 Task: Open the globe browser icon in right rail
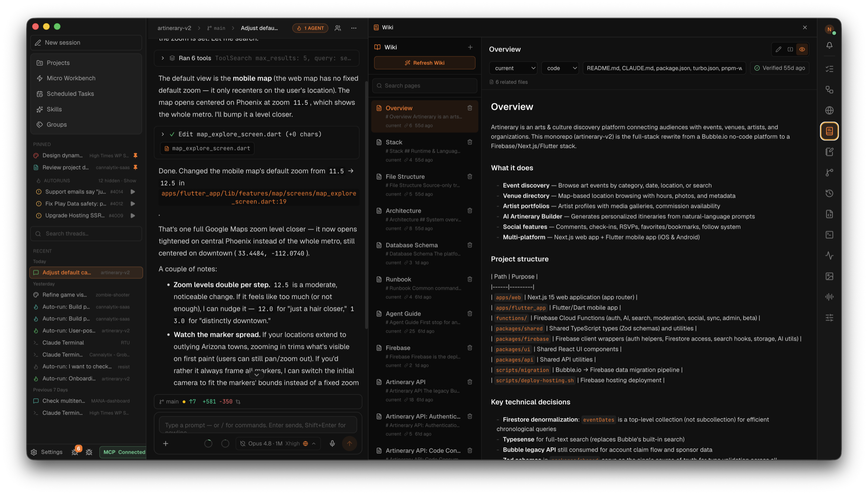click(829, 111)
